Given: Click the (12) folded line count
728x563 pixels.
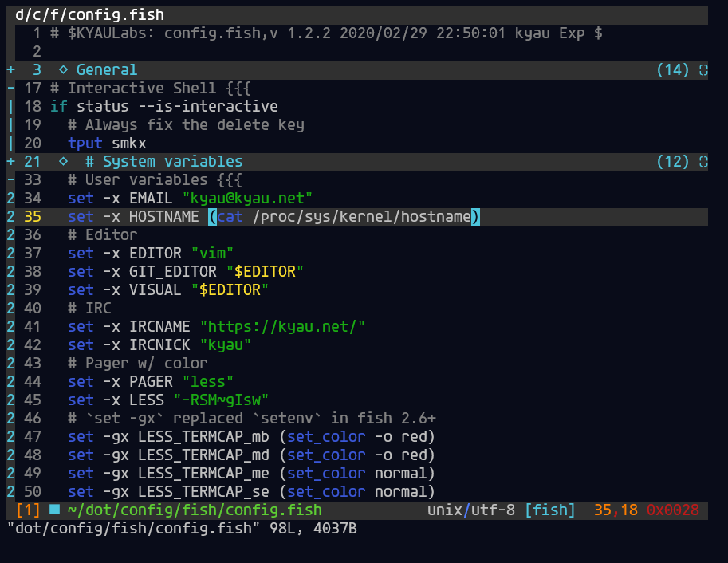Looking at the screenshot, I should click(673, 162).
